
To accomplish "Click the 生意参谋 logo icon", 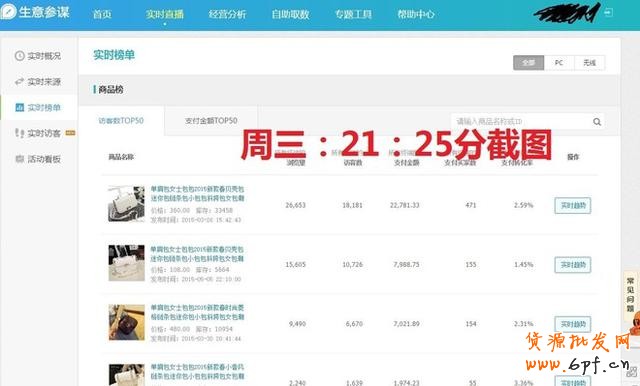I will click(x=8, y=11).
